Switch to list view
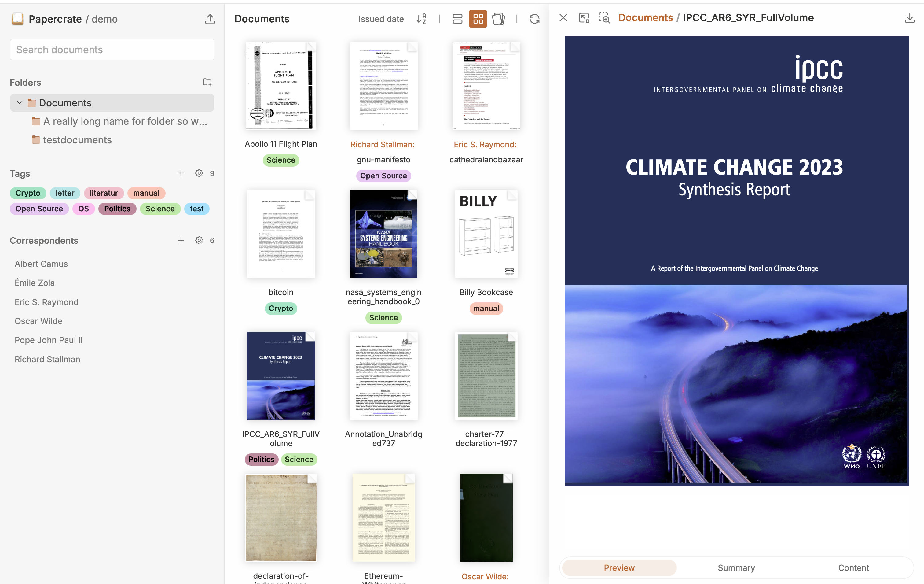This screenshot has width=924, height=584. point(457,18)
